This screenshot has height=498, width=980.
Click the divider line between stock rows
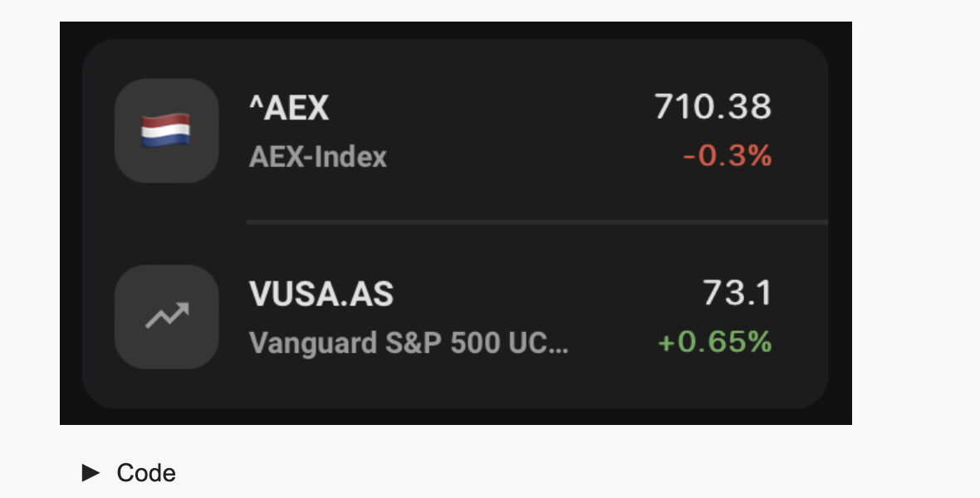pyautogui.click(x=537, y=222)
